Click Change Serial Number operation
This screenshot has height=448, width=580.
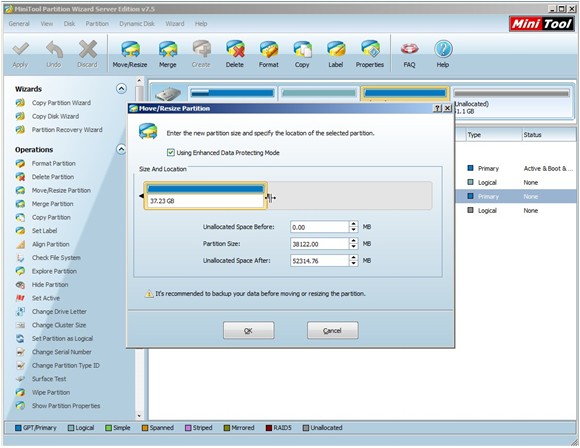point(61,352)
